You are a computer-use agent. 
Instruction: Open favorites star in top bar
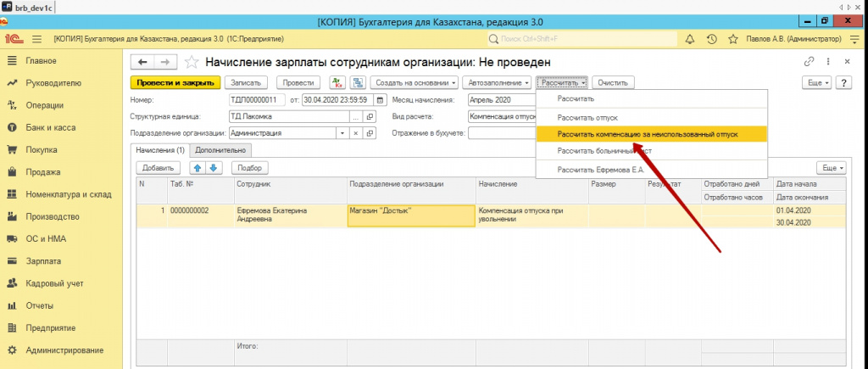pos(733,39)
